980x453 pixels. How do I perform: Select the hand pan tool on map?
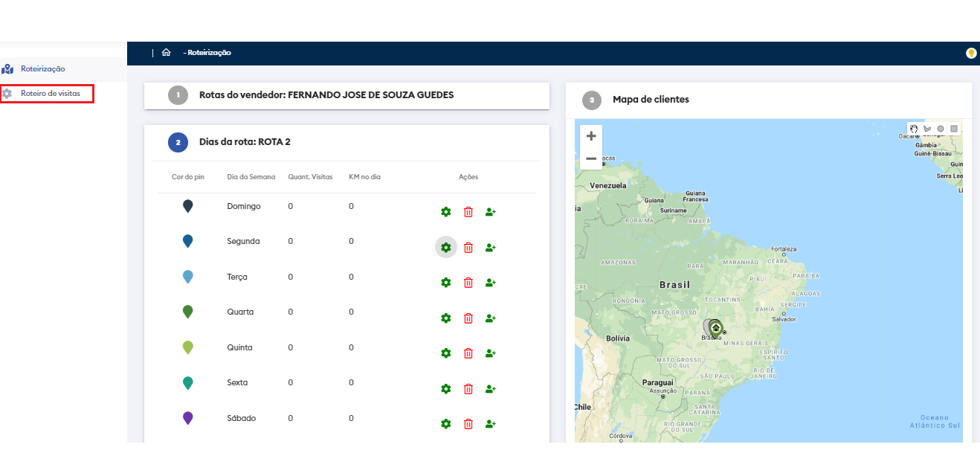click(913, 129)
